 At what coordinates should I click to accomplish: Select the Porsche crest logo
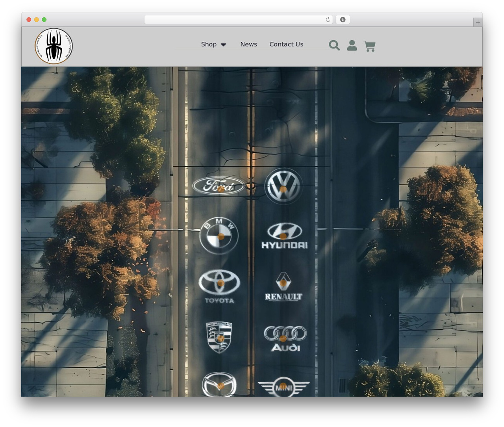[x=219, y=337]
